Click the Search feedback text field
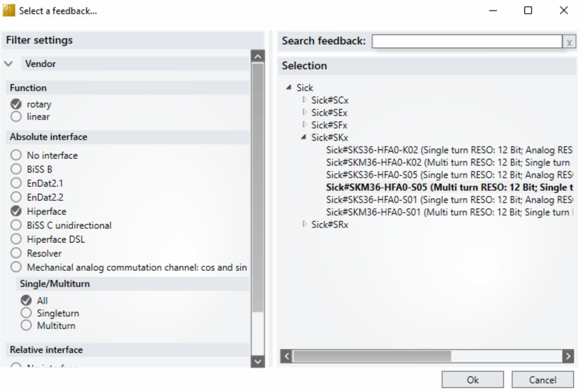581x392 pixels. coord(467,41)
